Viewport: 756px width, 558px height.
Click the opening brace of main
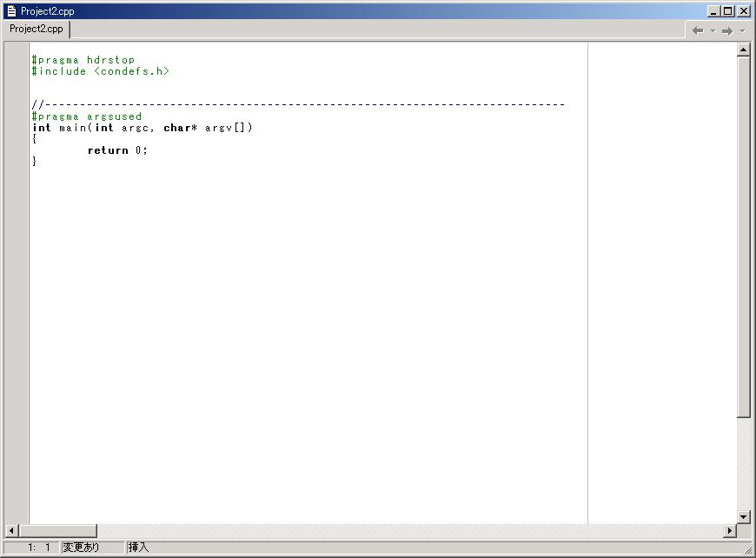pyautogui.click(x=34, y=139)
